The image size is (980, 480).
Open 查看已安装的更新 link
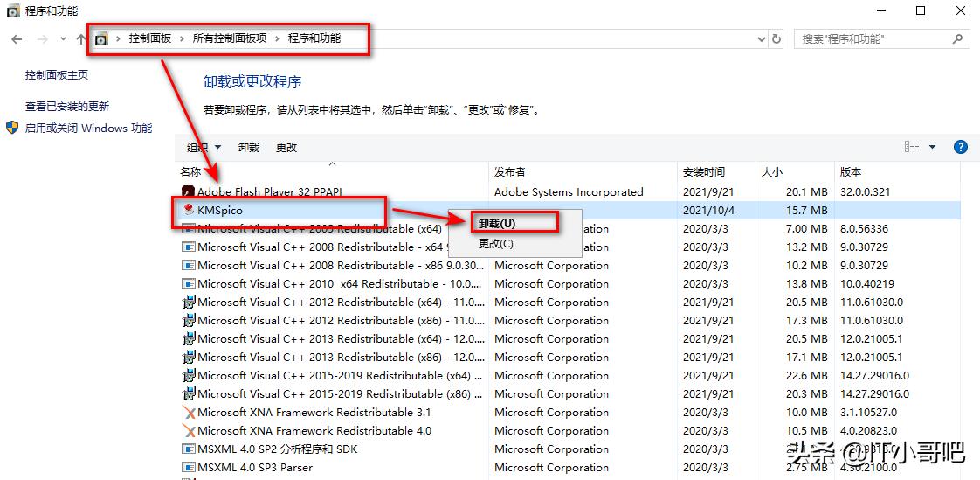click(x=67, y=107)
